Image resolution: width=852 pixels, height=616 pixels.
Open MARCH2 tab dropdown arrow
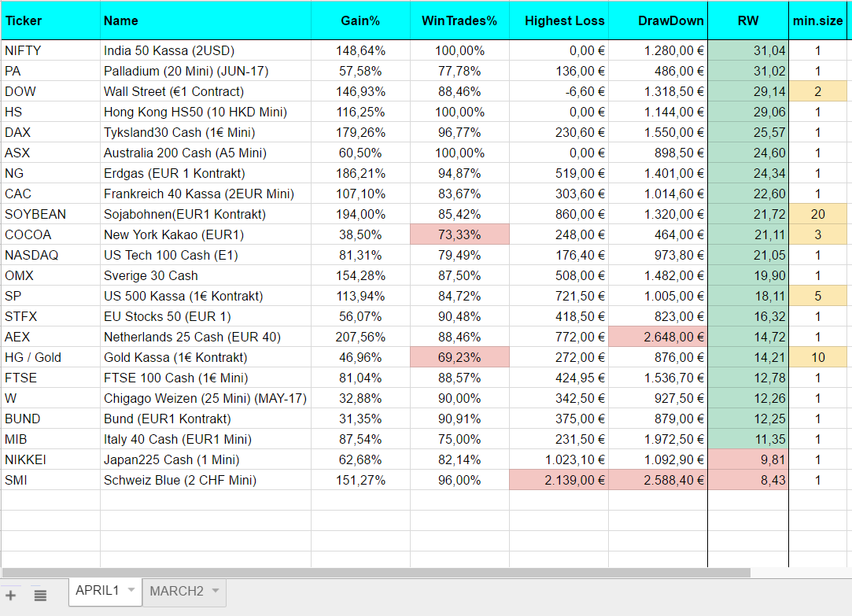point(216,591)
